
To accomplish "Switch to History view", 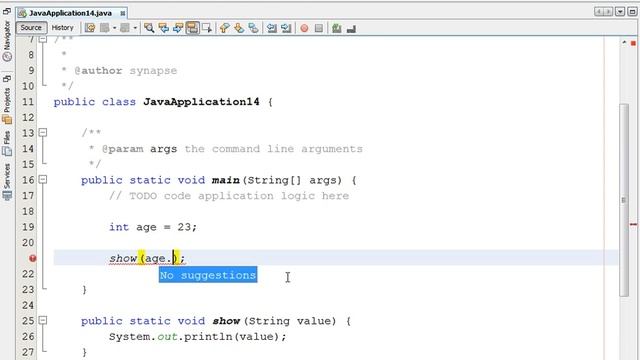I will tap(62, 27).
